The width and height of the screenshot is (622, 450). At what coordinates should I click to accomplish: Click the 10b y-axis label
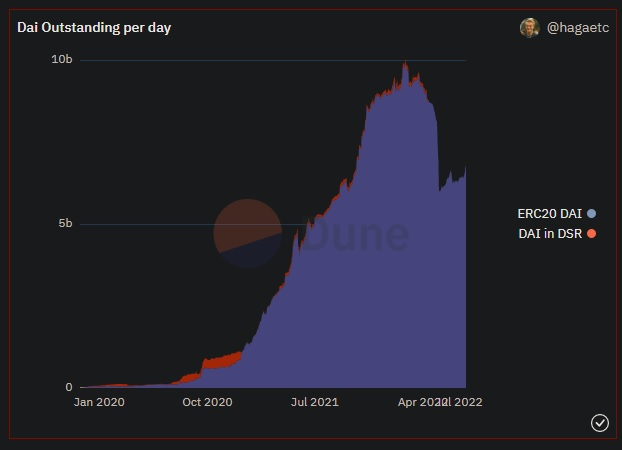[x=62, y=60]
